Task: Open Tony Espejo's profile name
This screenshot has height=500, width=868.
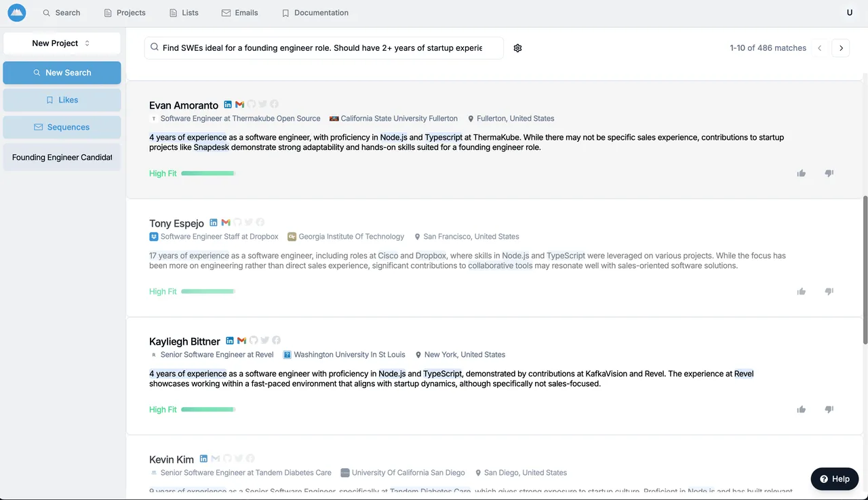Action: click(176, 223)
